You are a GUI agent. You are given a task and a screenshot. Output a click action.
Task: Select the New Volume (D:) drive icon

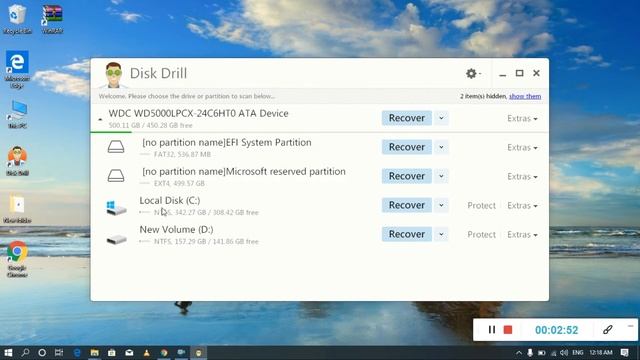116,239
